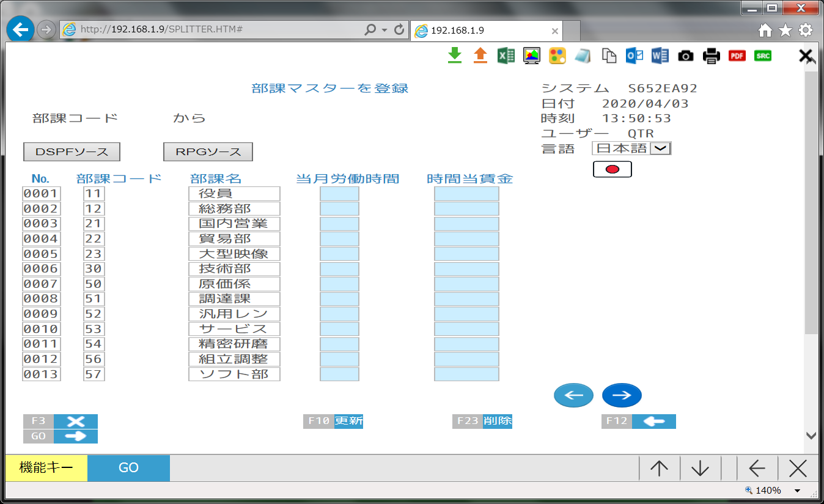Screen dimensions: 824x504
Task: Go to next page with dark-blue right arrow
Action: coord(622,395)
